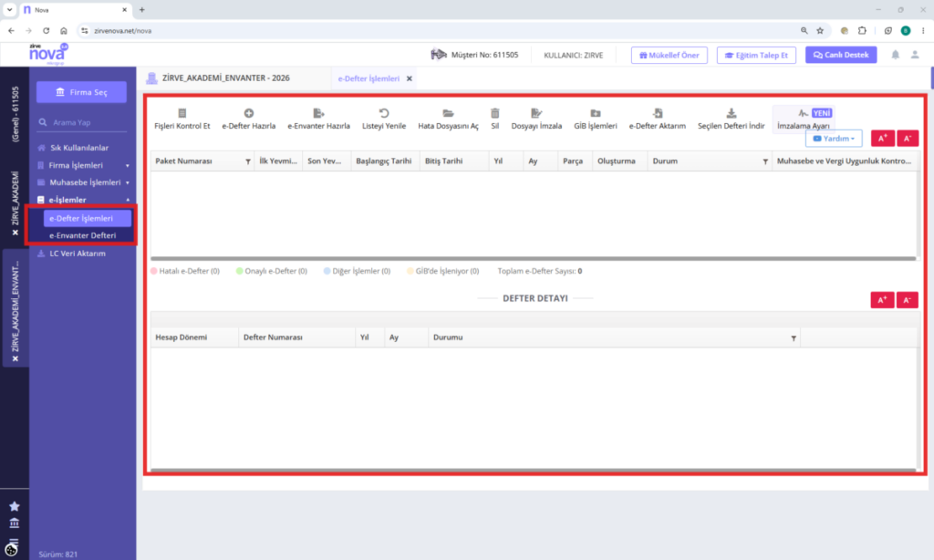This screenshot has width=934, height=560.
Task: Open İmzalama Ayarı settings
Action: tap(804, 119)
